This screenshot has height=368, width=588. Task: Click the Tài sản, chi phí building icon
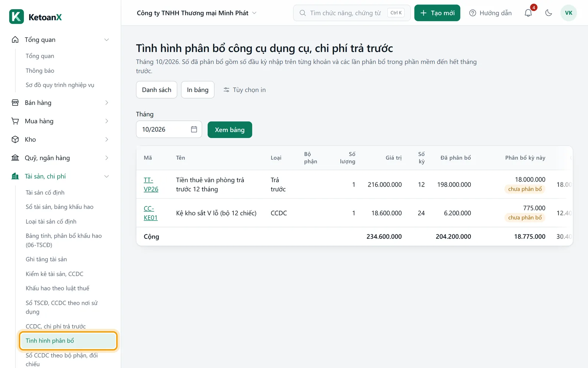[15, 176]
